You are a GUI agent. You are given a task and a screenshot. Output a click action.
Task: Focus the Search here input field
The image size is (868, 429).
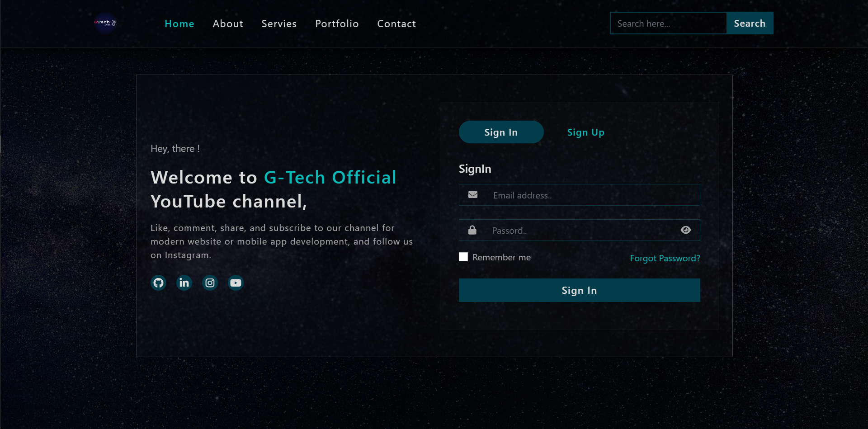669,23
